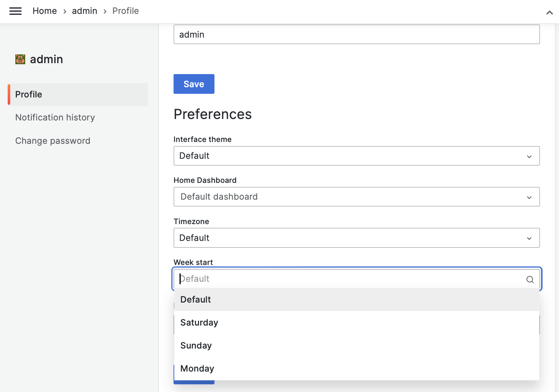Select Default week start option
This screenshot has width=559, height=392.
pyautogui.click(x=196, y=300)
